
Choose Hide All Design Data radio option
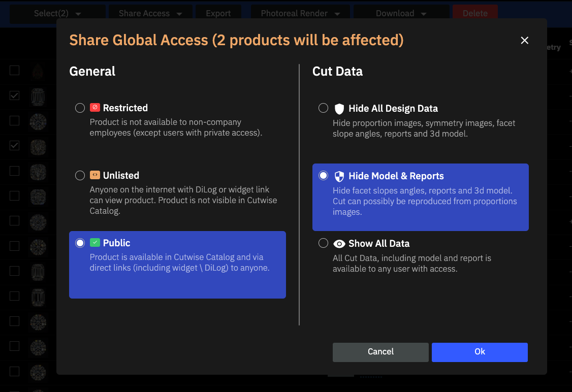click(323, 108)
